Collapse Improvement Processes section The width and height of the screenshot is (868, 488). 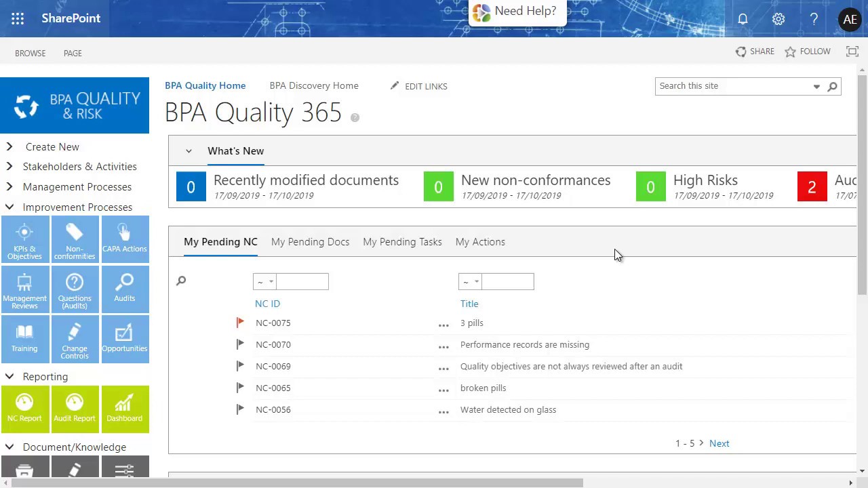pos(9,207)
